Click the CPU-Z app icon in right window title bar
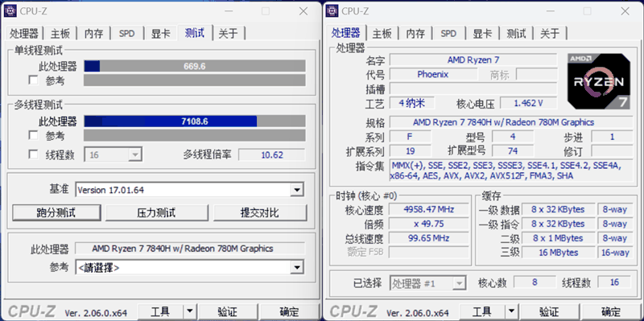 click(332, 11)
